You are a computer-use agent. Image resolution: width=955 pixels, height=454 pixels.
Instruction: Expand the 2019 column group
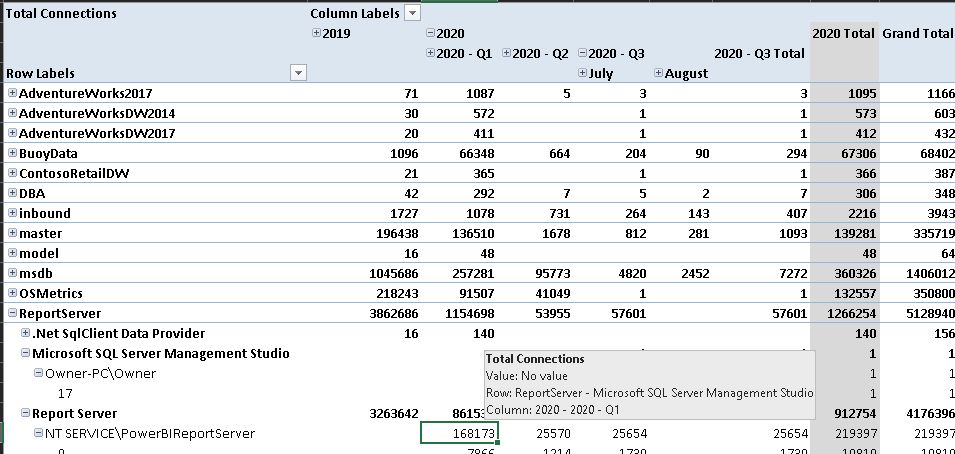pos(316,33)
